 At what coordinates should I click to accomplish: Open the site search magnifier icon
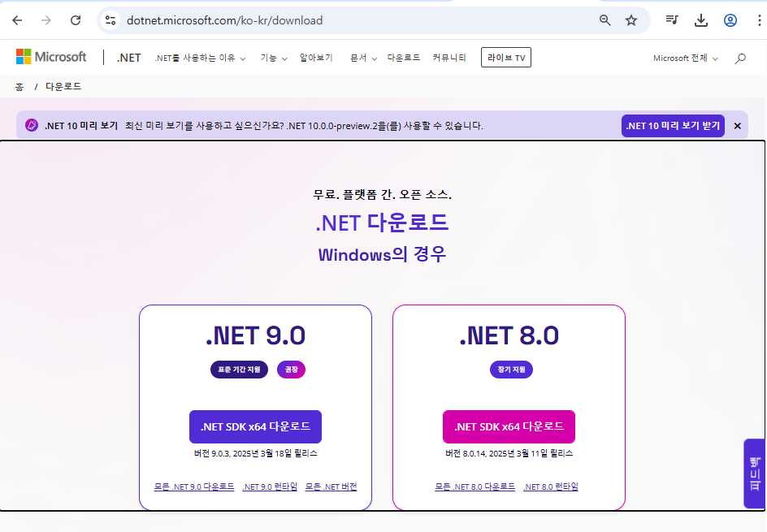pos(740,58)
